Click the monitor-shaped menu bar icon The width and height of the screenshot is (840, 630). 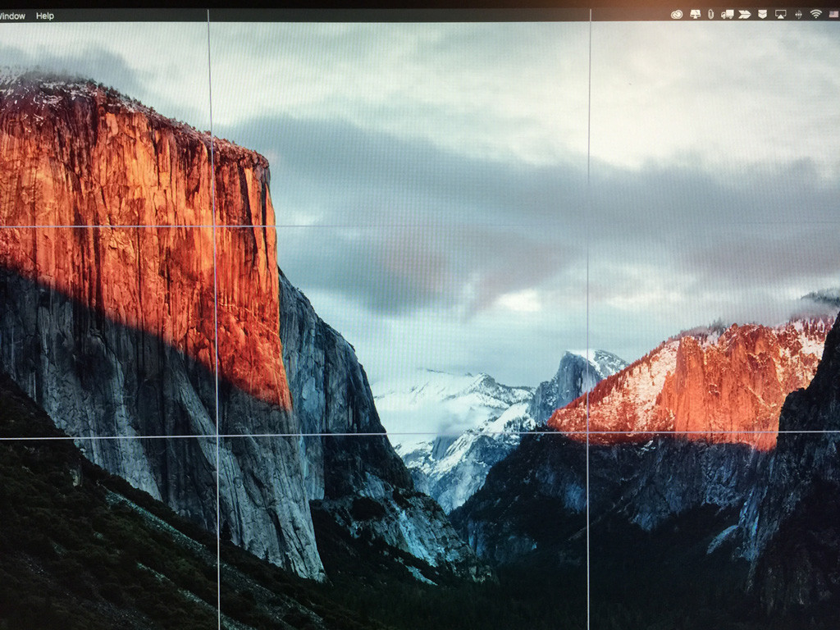click(x=696, y=15)
